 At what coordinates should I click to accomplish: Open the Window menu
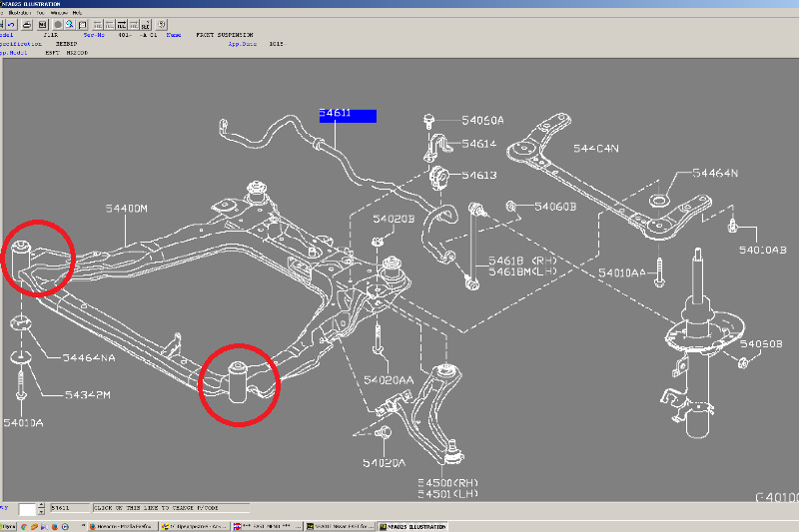59,12
